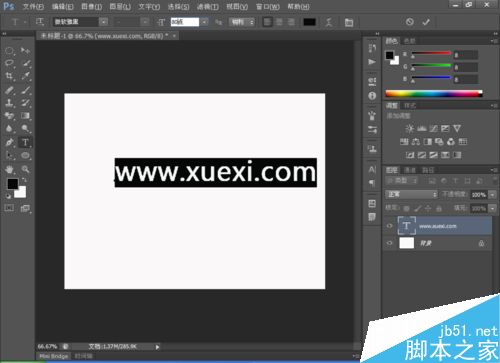The width and height of the screenshot is (500, 363).
Task: Select the Quick Selection tool
Action: [x=25, y=63]
